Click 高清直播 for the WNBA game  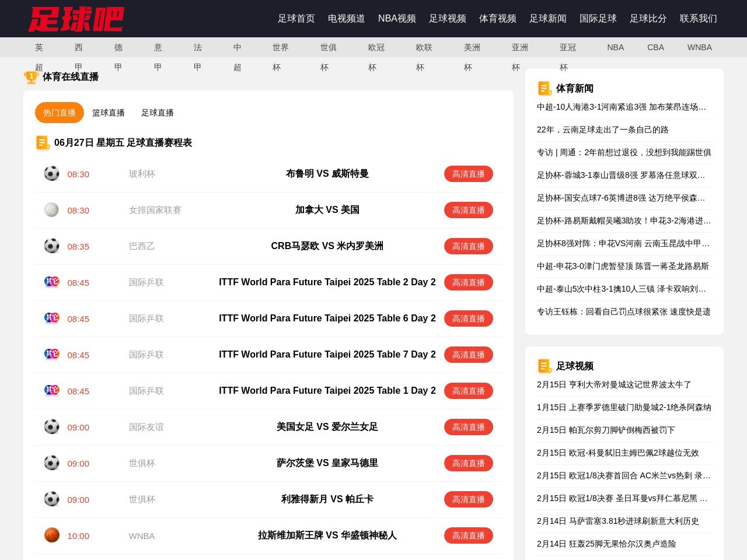[x=469, y=535]
